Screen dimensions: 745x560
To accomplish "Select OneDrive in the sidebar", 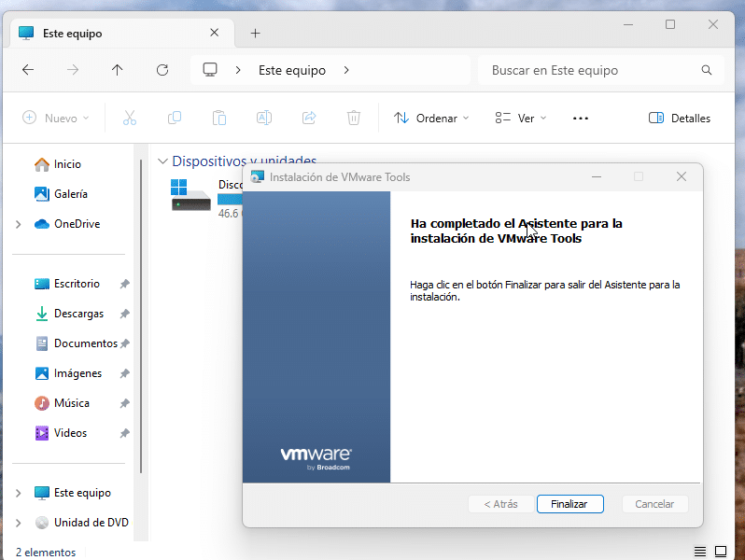I will [77, 224].
